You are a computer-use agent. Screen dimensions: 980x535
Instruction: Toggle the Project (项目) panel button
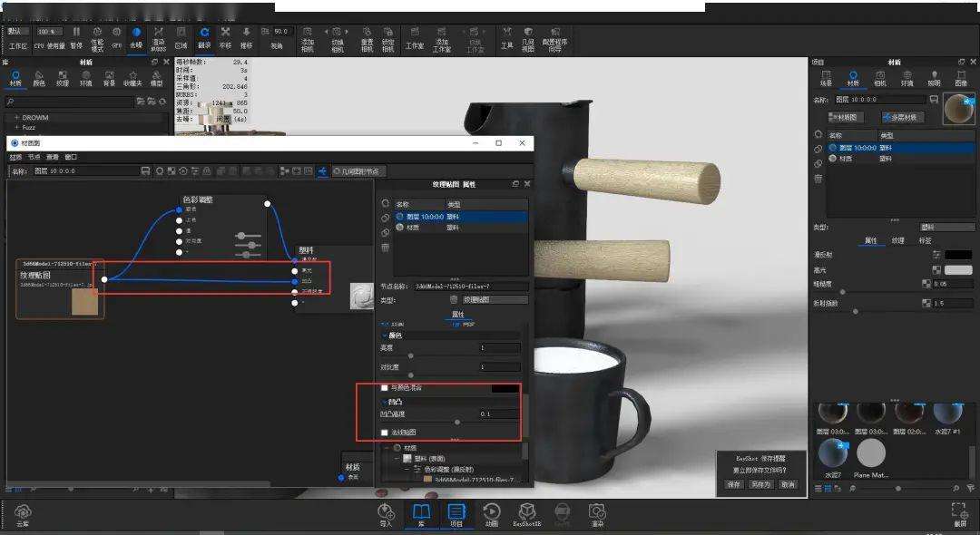(x=456, y=515)
